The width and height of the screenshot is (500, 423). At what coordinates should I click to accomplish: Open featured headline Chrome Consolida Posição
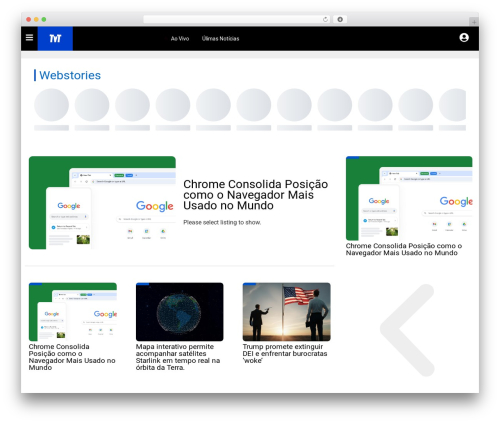click(255, 195)
